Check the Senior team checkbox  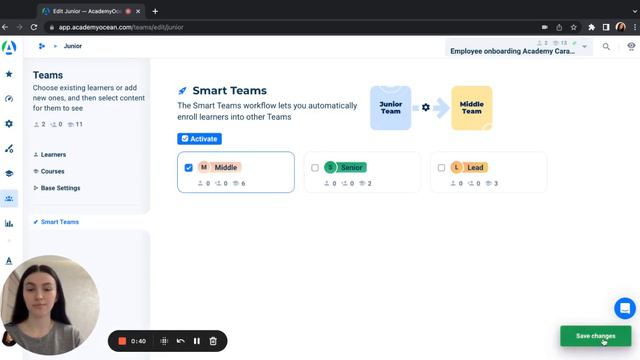click(315, 168)
